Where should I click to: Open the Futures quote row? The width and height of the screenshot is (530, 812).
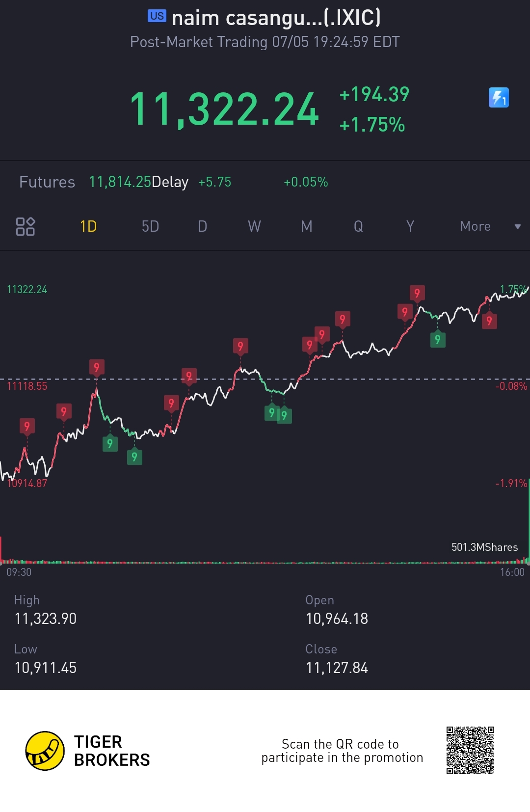coord(265,182)
